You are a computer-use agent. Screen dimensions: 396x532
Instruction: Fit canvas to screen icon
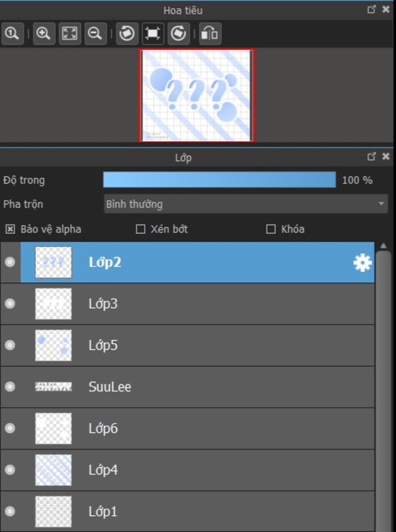70,34
